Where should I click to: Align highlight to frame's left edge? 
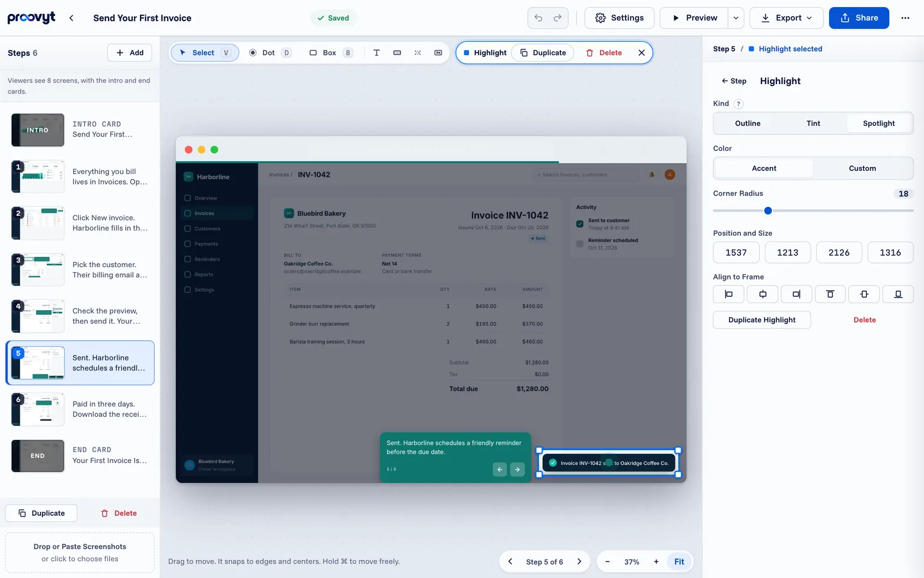(729, 294)
